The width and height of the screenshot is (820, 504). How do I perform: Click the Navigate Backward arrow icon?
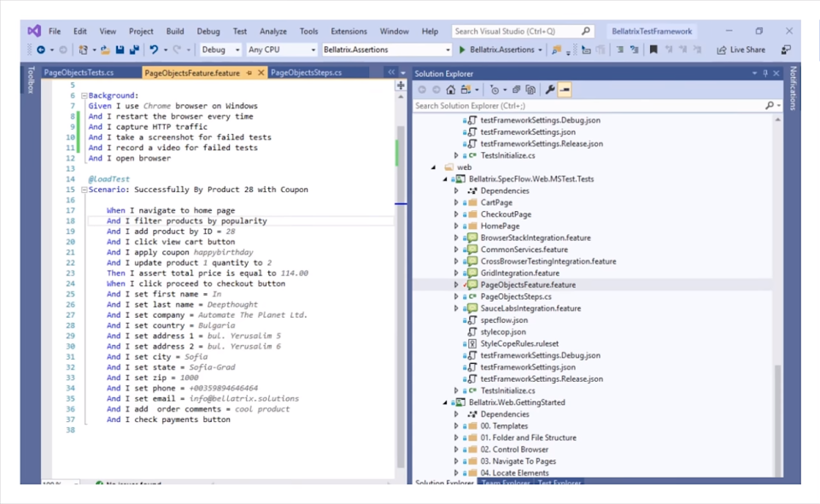pos(40,49)
